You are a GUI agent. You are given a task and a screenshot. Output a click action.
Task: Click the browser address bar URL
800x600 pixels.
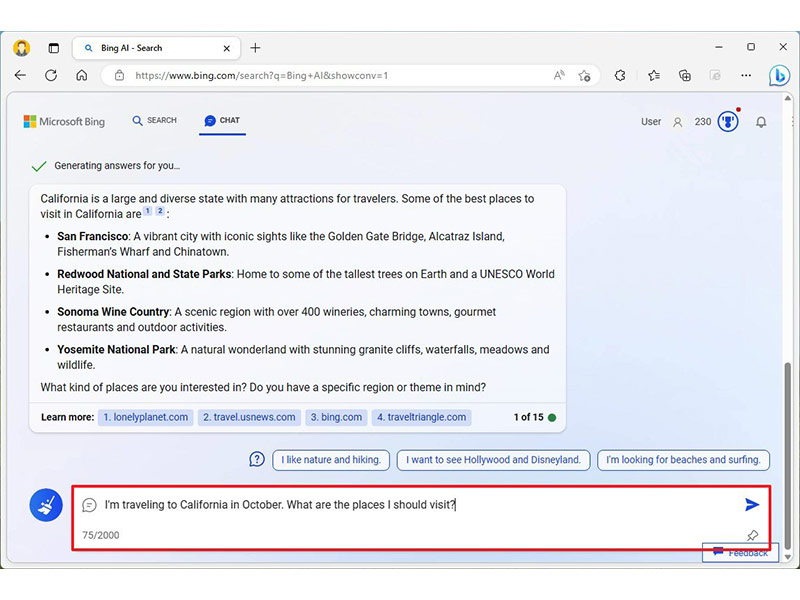tap(261, 76)
